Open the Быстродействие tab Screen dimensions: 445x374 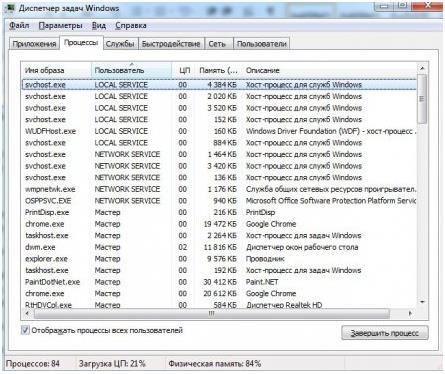(x=171, y=44)
